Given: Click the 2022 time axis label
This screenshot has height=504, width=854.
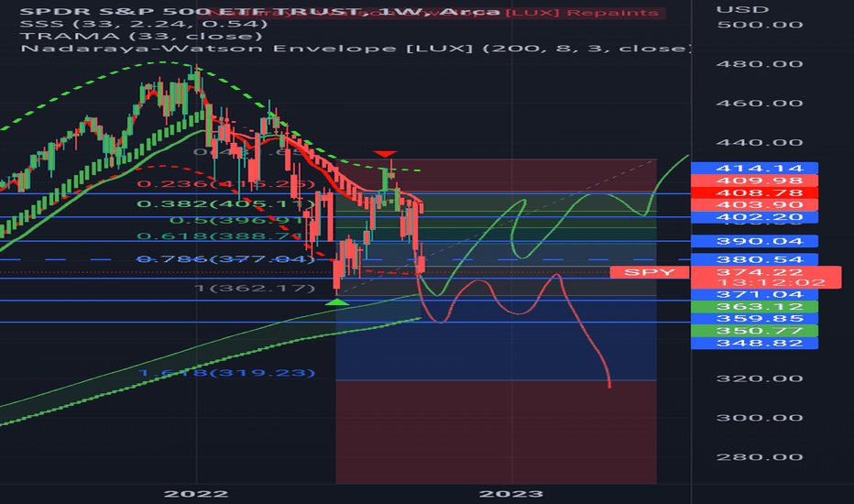Looking at the screenshot, I should click(196, 494).
